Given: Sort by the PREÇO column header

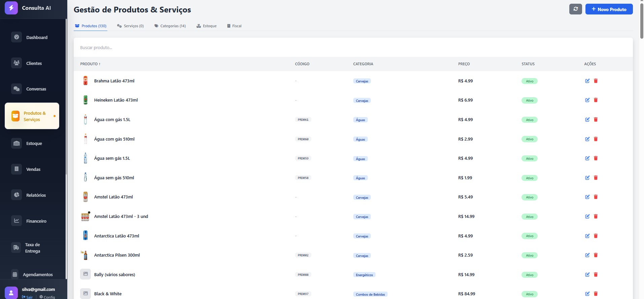Looking at the screenshot, I should pos(464,64).
